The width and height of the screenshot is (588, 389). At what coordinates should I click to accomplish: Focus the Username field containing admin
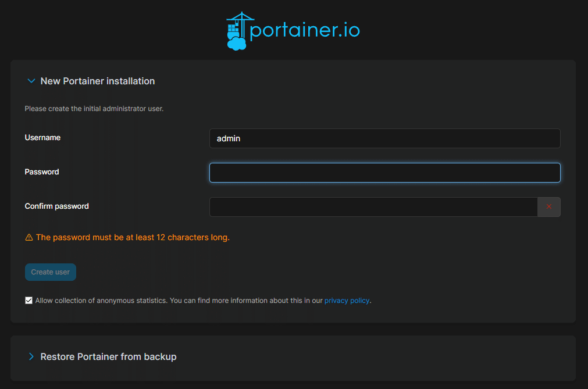[x=385, y=138]
